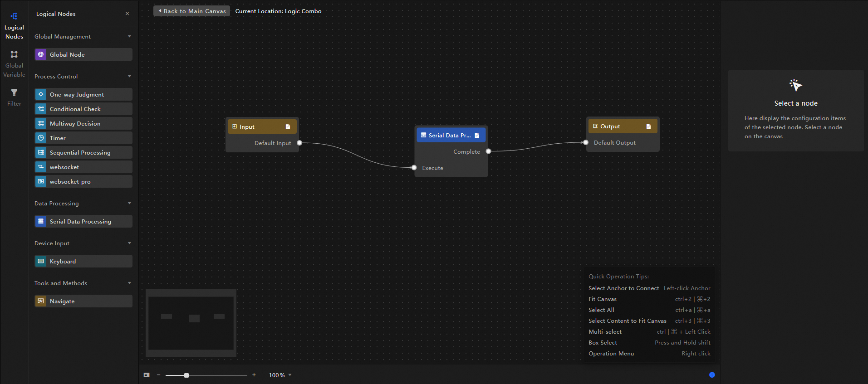
Task: Collapse the Data Processing section
Action: [129, 203]
